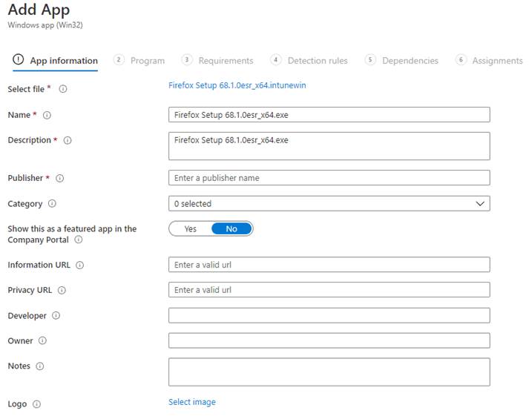
Task: Click the Category dropdown chevron arrow
Action: click(480, 204)
